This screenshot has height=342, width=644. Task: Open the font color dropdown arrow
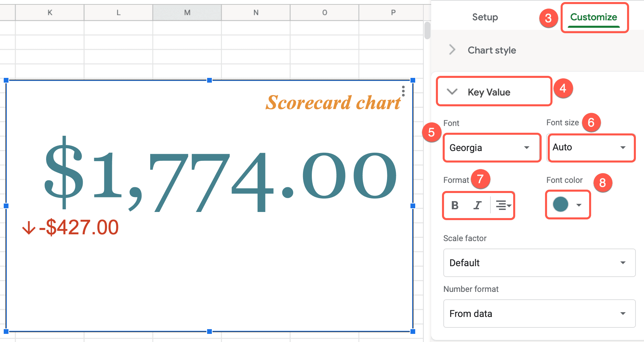[578, 205]
